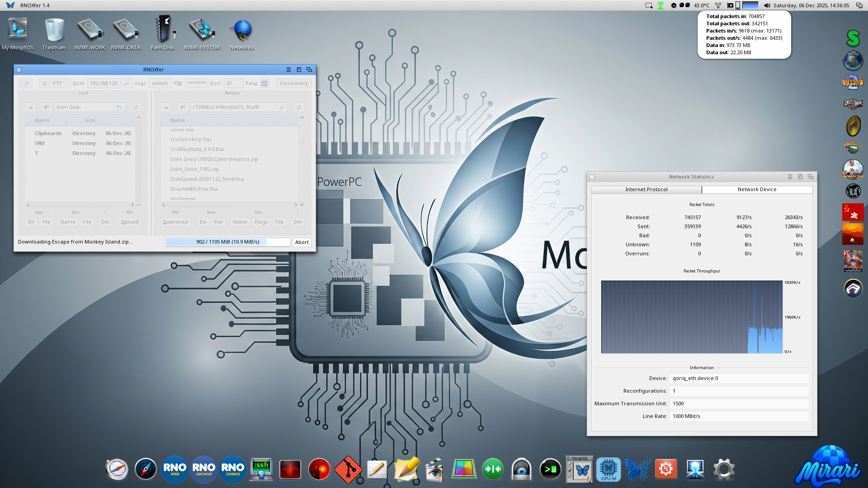Open the FTP protocol selector
This screenshot has width=868, height=488.
(x=54, y=84)
